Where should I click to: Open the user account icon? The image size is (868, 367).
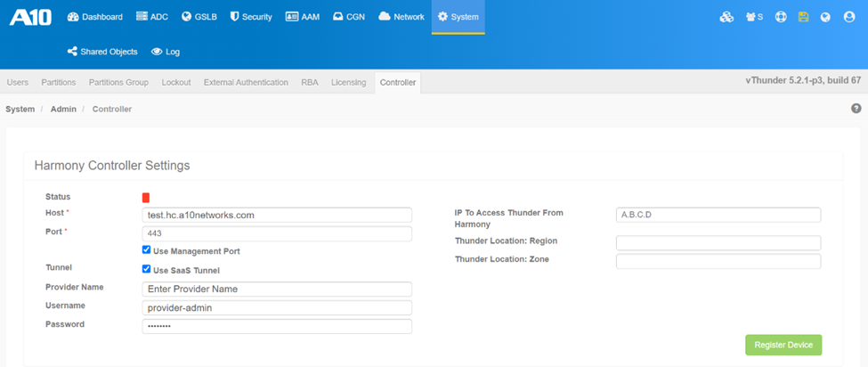click(x=849, y=17)
